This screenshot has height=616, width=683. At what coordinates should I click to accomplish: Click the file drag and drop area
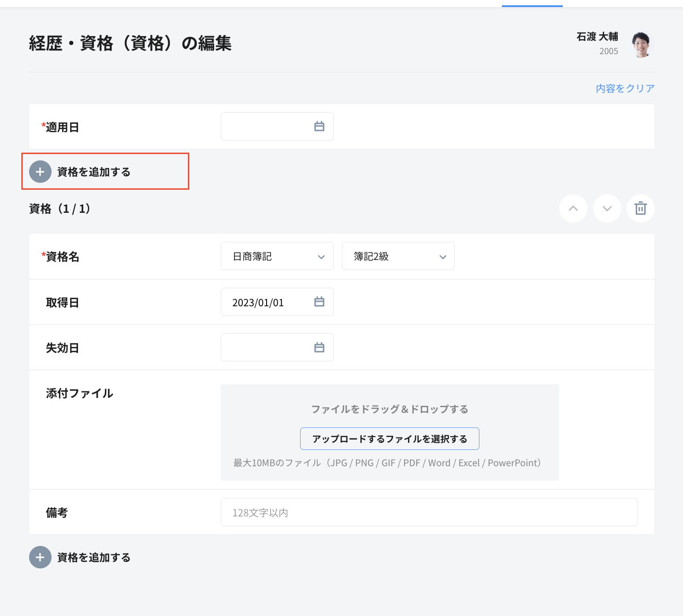pyautogui.click(x=390, y=409)
